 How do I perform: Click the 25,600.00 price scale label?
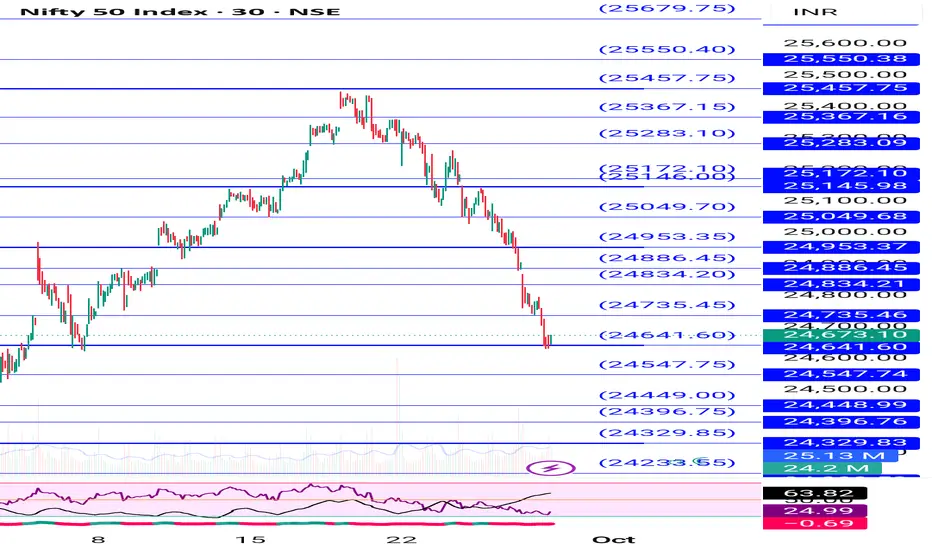845,43
